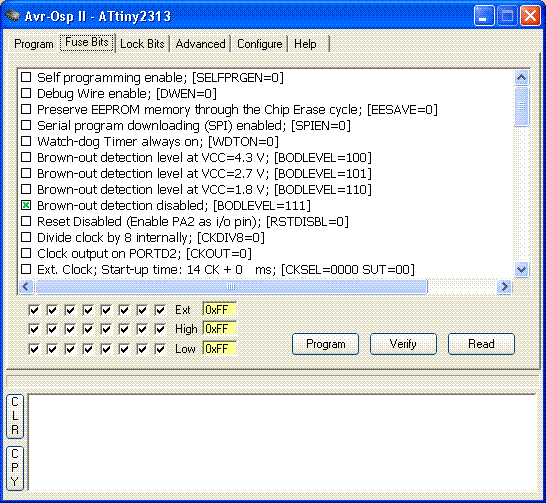Viewport: 546px width, 503px height.
Task: Tick Reset Disabled RSTDISBL checkbox
Action: pyautogui.click(x=26, y=221)
